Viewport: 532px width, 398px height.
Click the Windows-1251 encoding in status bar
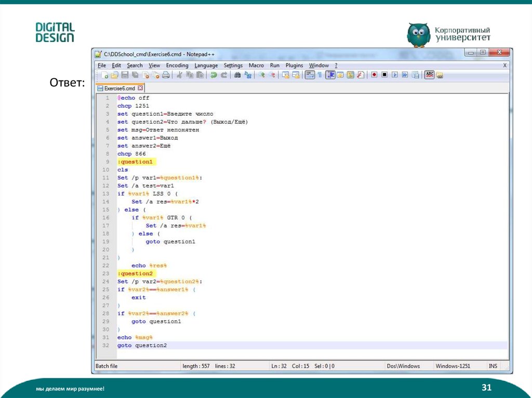(453, 366)
